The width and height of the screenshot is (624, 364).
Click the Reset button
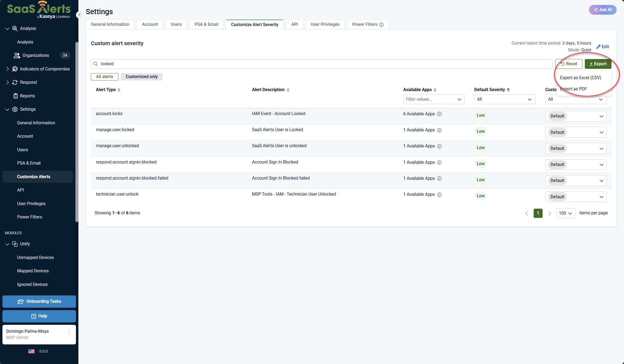[x=568, y=64]
